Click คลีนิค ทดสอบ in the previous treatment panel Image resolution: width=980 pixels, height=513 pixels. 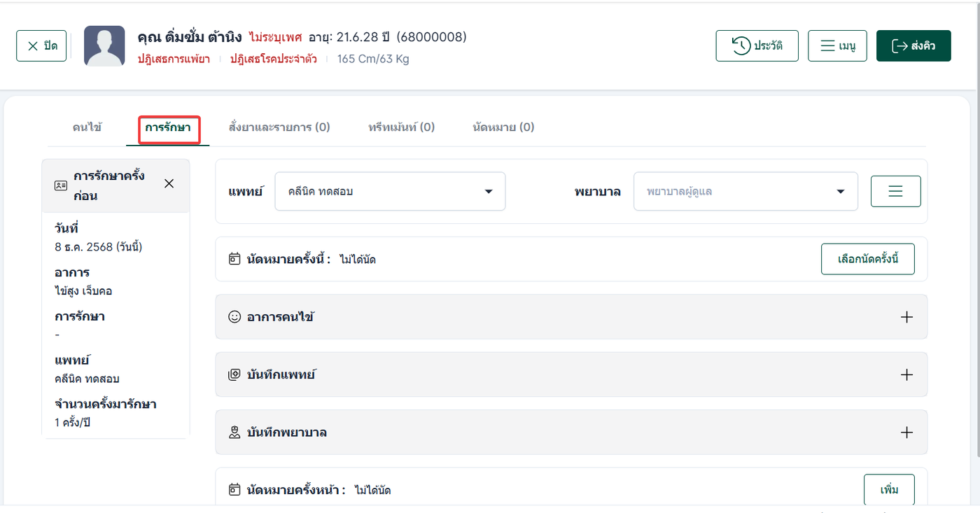87,379
